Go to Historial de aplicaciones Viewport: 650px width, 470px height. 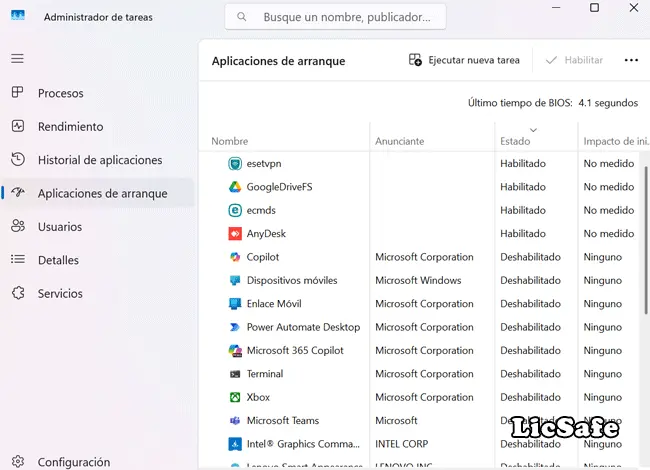tap(100, 160)
